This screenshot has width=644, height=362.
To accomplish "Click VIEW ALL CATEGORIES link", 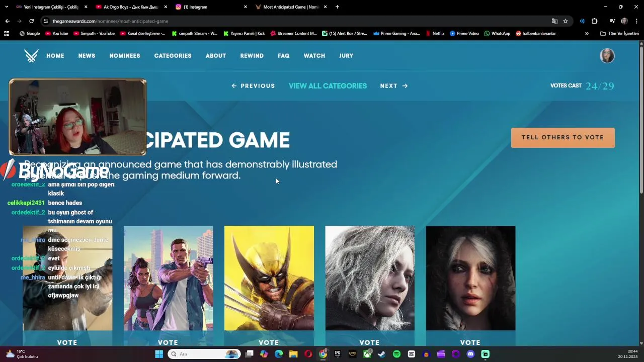I will (x=328, y=86).
